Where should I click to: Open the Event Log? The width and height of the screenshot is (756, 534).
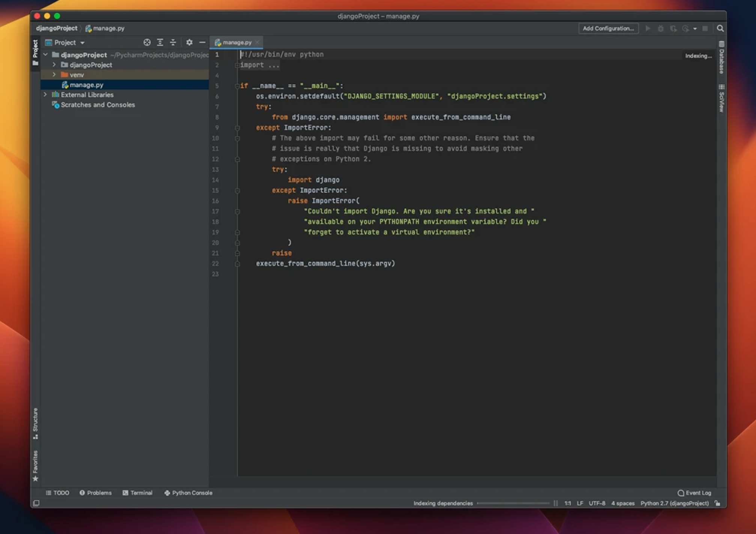tap(694, 493)
